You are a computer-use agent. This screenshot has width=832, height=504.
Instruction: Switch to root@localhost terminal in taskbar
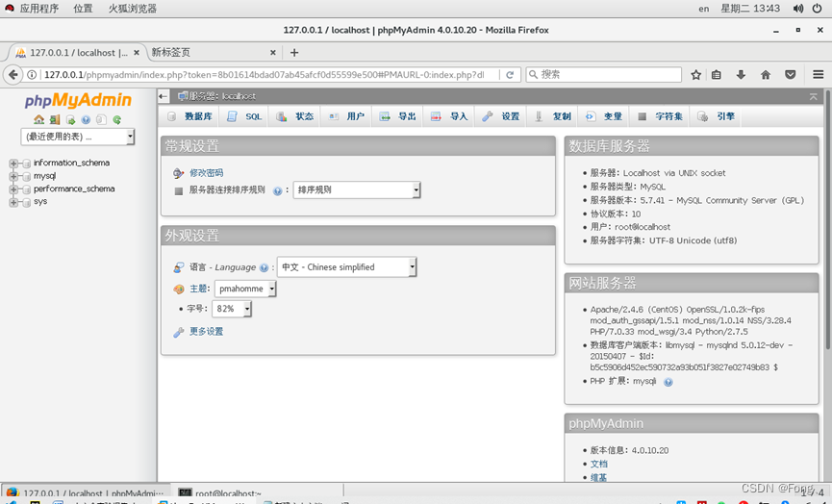(259, 492)
